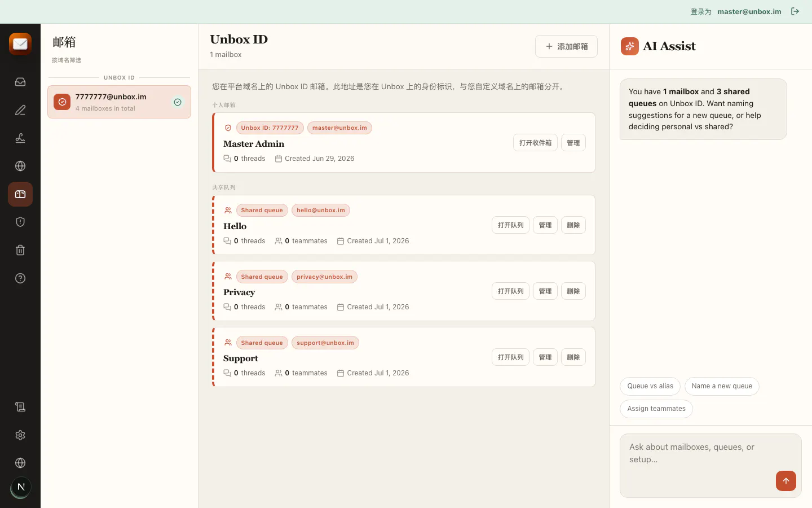Delete the Support queue via 删除
The image size is (812, 508).
tap(573, 357)
